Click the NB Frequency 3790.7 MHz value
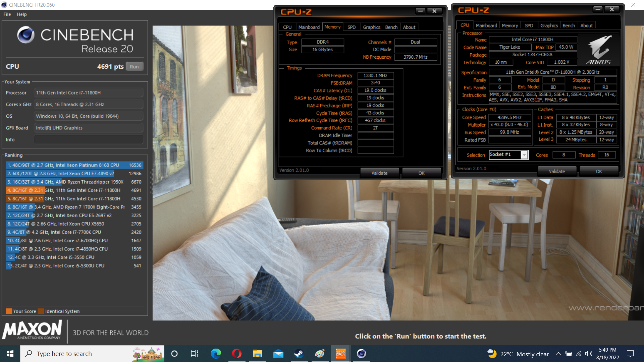 pos(416,57)
